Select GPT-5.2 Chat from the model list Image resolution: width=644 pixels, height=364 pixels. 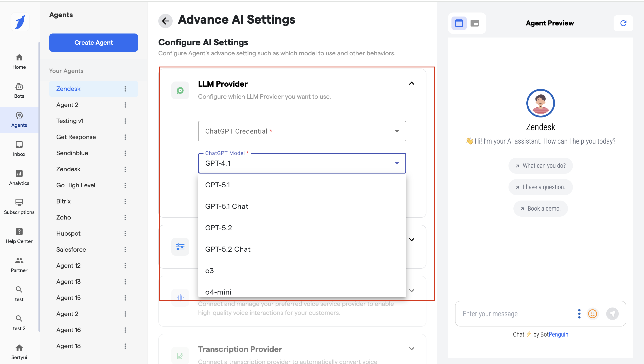pyautogui.click(x=228, y=249)
